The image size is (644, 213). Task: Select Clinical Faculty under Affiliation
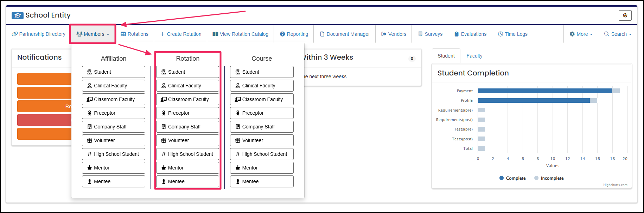[x=114, y=86]
